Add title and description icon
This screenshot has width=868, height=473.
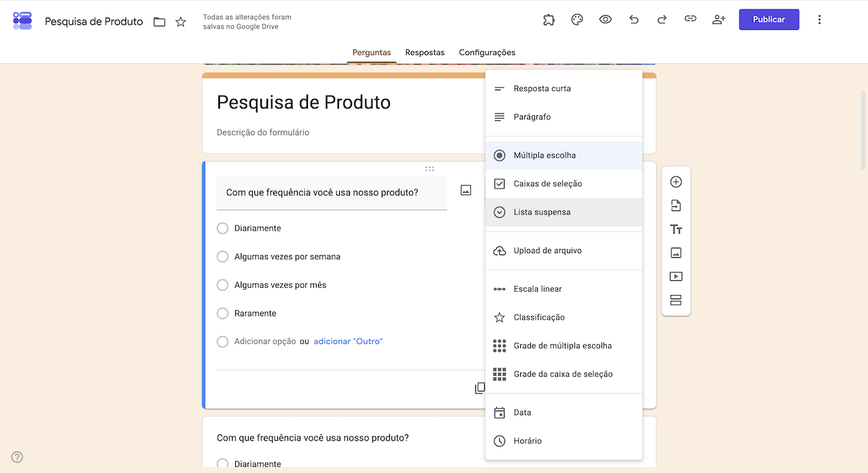point(675,229)
